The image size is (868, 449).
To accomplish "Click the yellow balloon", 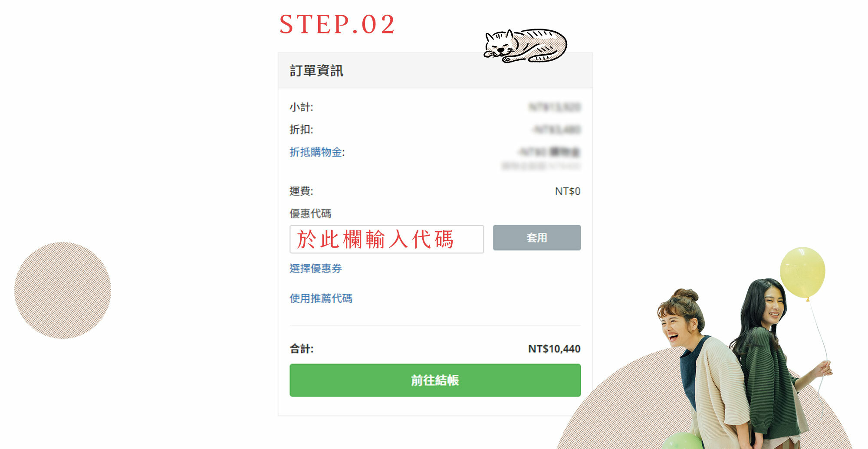I will pyautogui.click(x=802, y=273).
